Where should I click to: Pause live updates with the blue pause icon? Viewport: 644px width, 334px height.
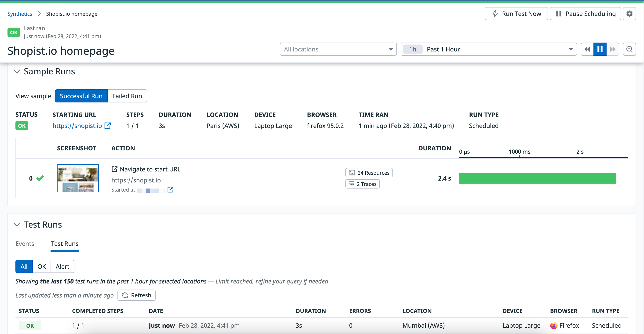600,49
